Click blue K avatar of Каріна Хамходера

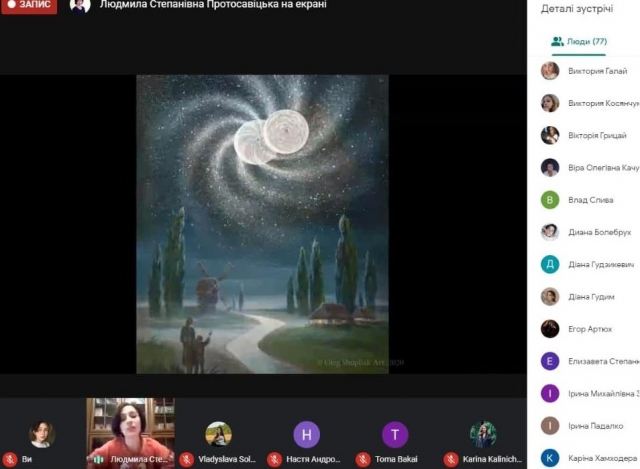(550, 458)
